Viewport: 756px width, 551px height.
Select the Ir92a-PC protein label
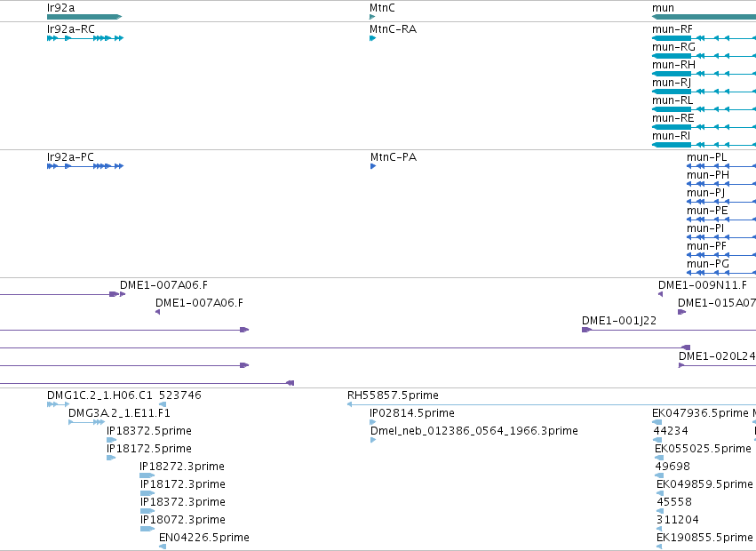70,157
